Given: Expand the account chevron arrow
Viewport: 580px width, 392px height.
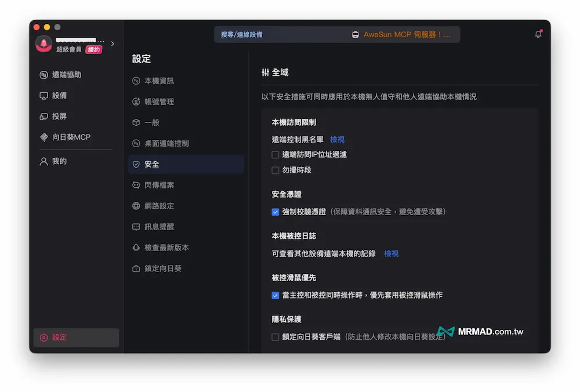Looking at the screenshot, I should click(113, 43).
